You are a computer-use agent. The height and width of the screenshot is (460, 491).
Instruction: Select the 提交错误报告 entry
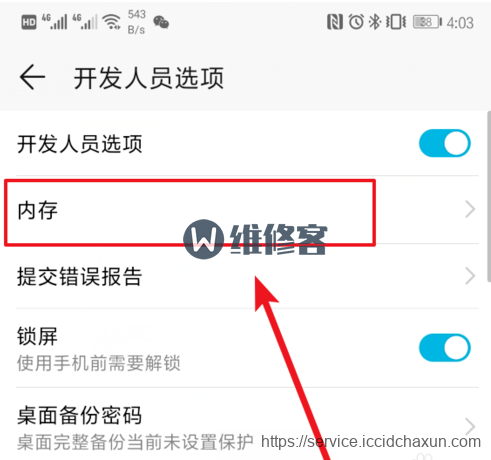click(247, 276)
